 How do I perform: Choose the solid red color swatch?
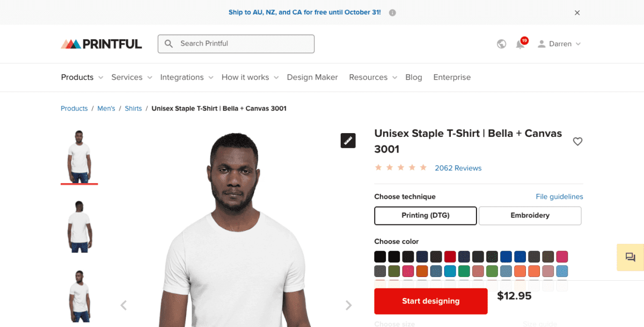click(x=450, y=257)
